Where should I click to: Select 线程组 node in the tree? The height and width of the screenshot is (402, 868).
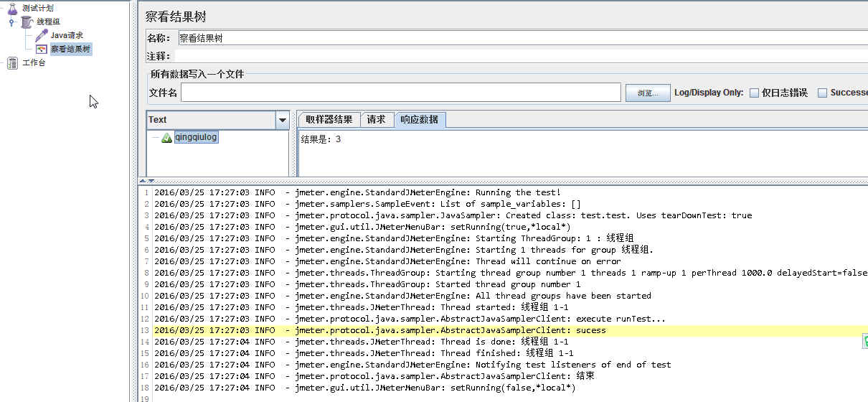48,22
